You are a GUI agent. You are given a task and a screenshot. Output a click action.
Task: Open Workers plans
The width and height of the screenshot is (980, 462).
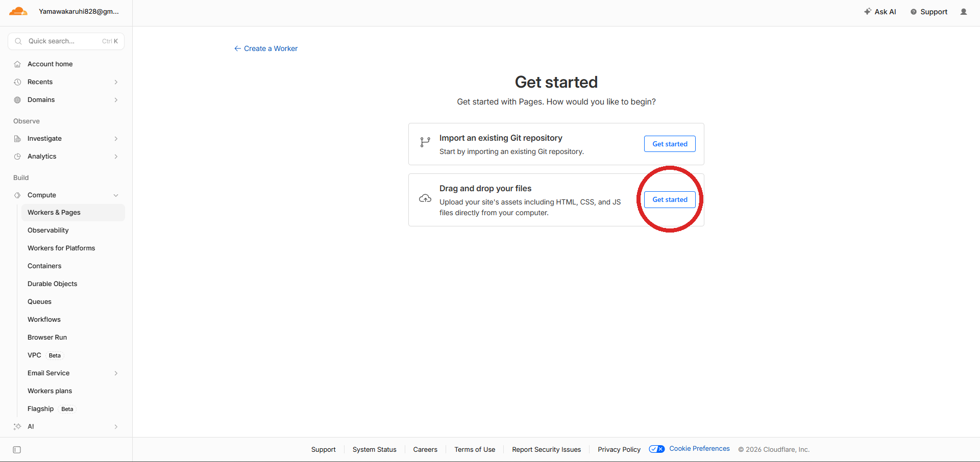pos(50,391)
